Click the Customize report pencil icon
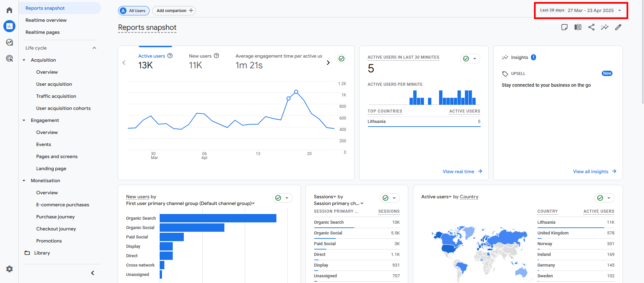The height and width of the screenshot is (283, 644). [x=618, y=27]
